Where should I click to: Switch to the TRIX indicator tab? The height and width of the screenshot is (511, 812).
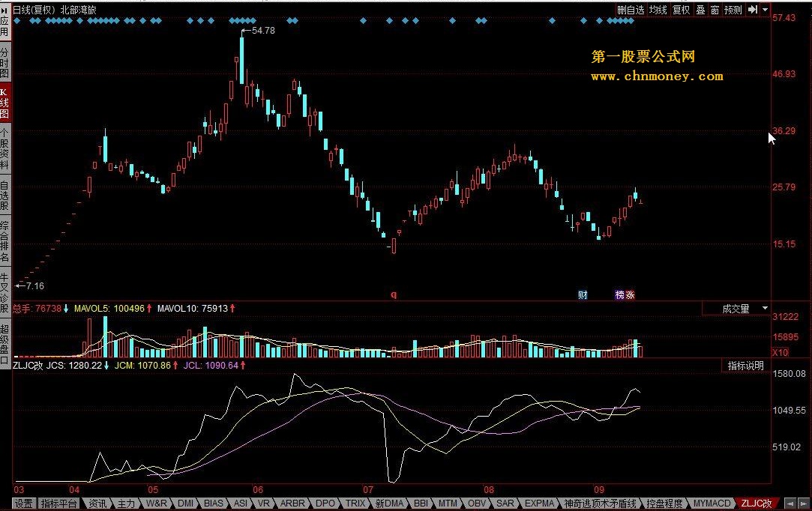pyautogui.click(x=356, y=504)
